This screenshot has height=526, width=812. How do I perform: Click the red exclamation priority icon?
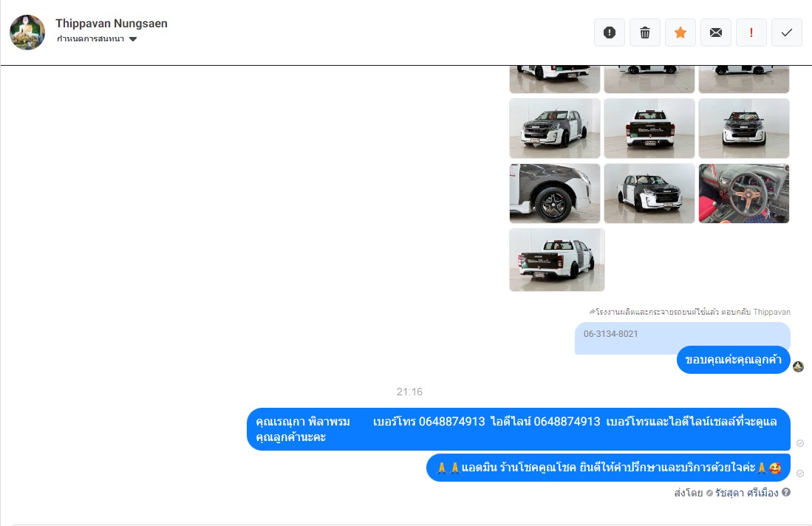tap(751, 33)
